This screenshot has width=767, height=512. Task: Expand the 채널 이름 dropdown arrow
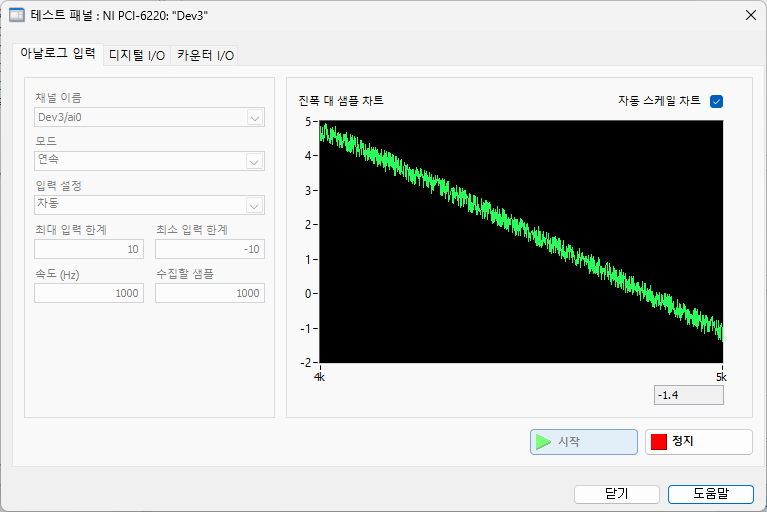pos(254,118)
